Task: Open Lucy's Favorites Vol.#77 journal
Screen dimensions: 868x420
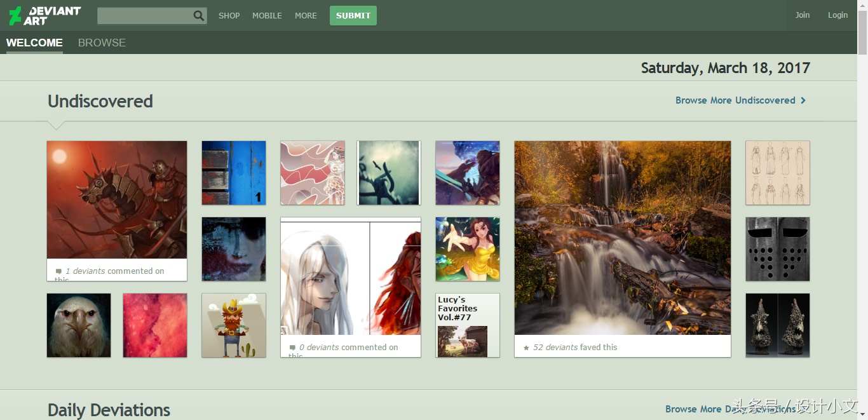Action: (x=468, y=325)
